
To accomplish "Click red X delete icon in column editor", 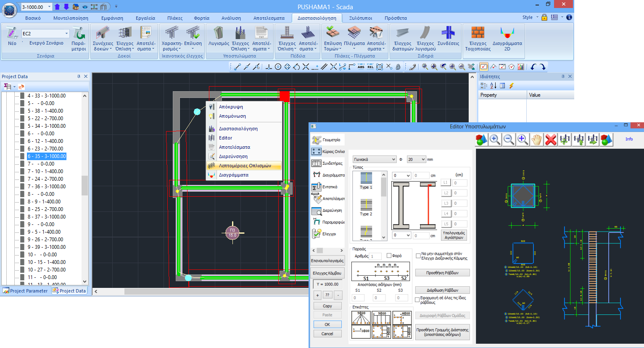I will (551, 140).
